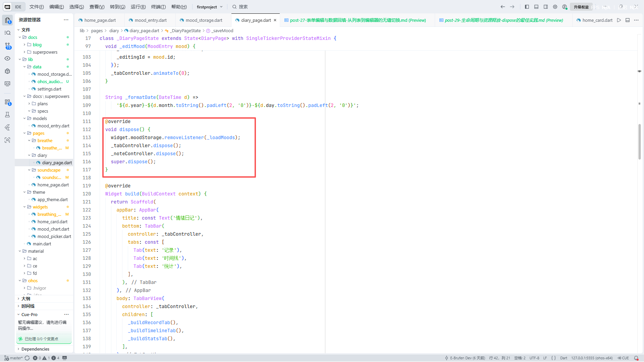
Task: Click the LF line ending indicator
Action: pos(545,358)
